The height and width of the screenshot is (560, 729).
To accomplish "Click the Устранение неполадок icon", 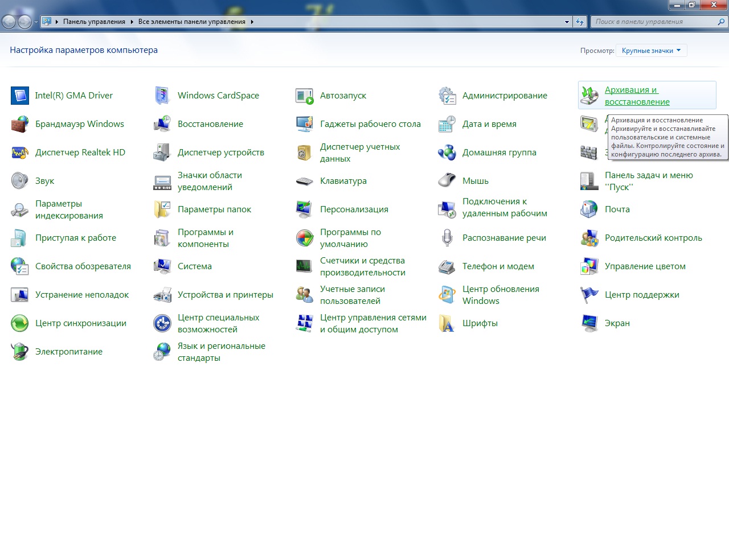I will click(20, 295).
